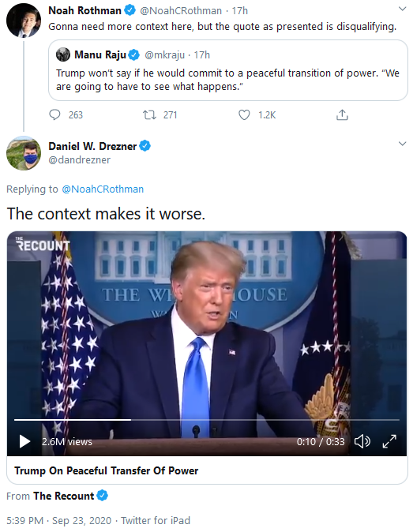Mute the video using speaker icon
This screenshot has width=413, height=532.
click(362, 441)
